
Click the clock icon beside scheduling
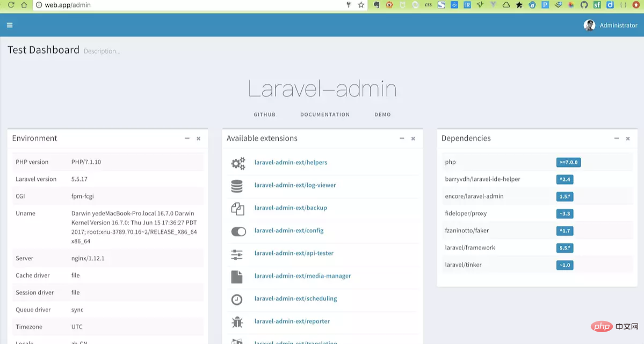pos(236,299)
